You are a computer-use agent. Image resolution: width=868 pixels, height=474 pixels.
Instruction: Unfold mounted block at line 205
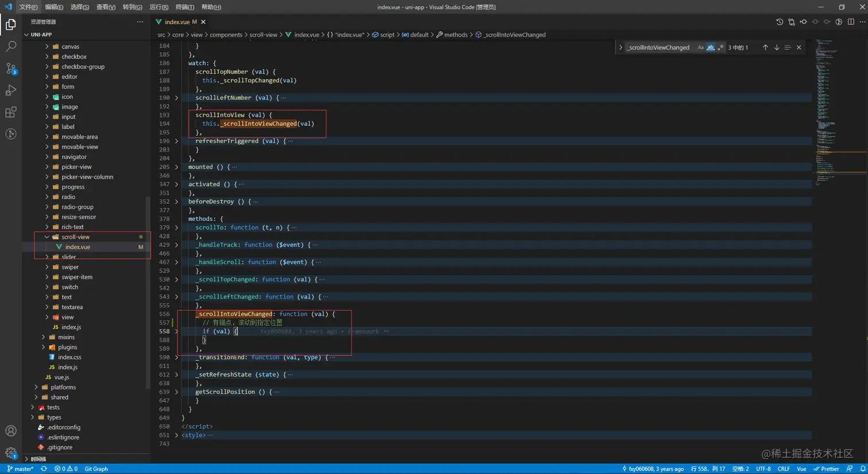pyautogui.click(x=176, y=167)
